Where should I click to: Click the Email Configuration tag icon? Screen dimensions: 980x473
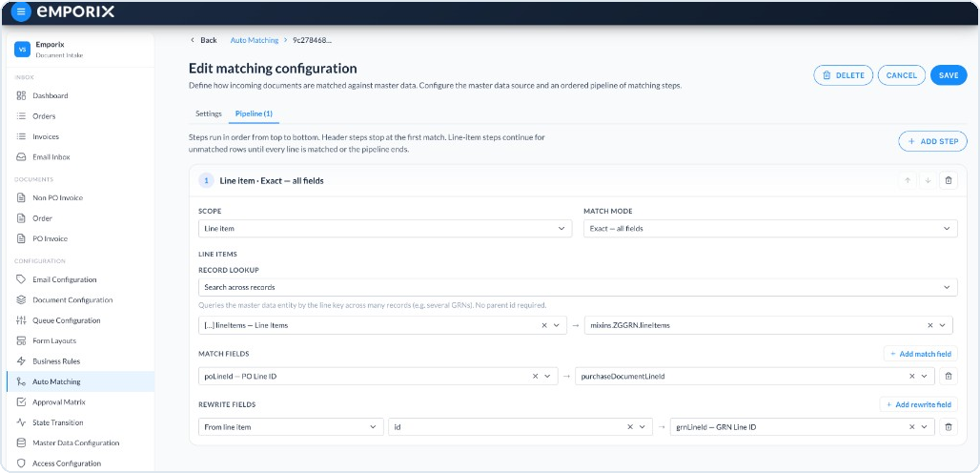[x=21, y=279]
